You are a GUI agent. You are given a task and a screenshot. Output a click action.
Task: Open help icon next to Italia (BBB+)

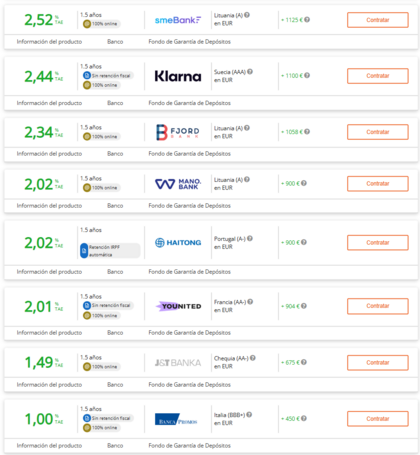pyautogui.click(x=249, y=415)
